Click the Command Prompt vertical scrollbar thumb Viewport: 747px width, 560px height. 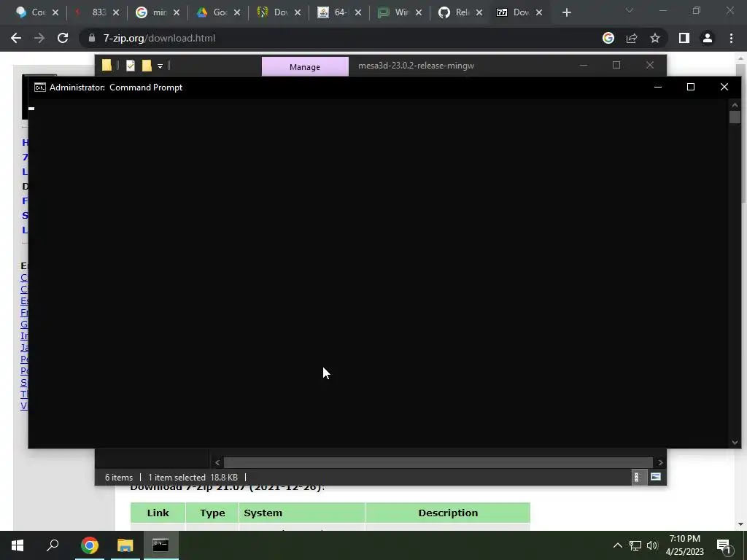[x=735, y=117]
